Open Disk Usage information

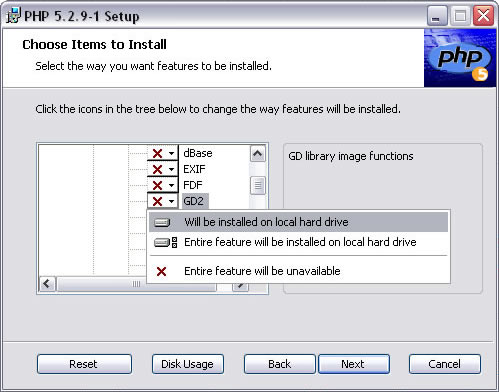[x=188, y=364]
